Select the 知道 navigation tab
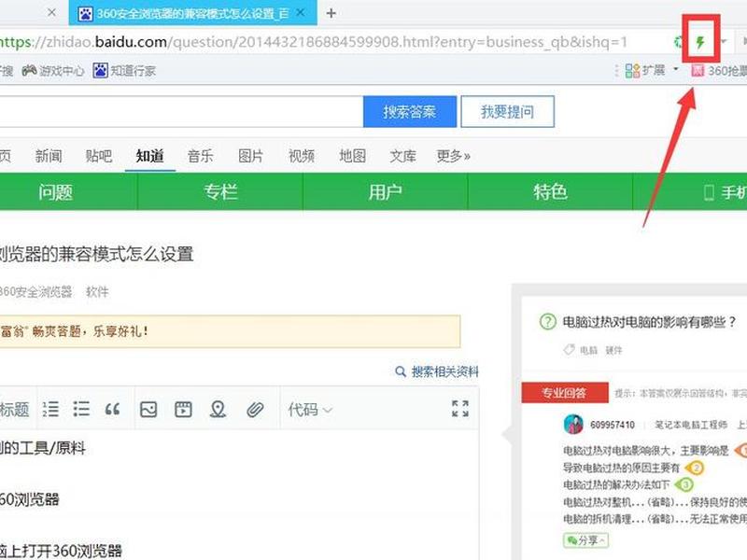Image resolution: width=747 pixels, height=560 pixels. pos(150,156)
